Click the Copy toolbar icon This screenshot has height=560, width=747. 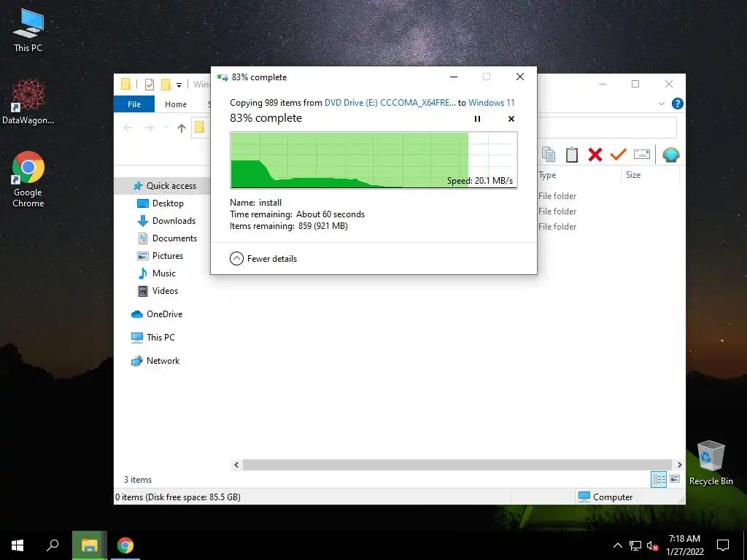tap(549, 155)
